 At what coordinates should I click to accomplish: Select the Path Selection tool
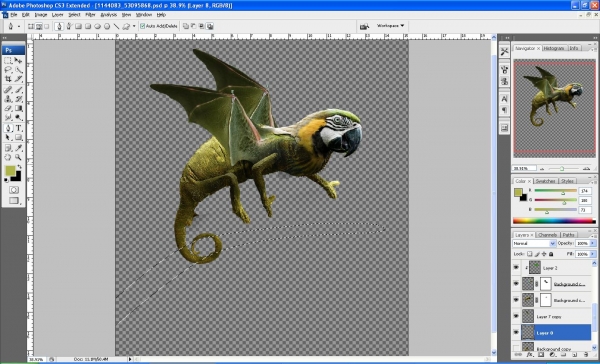point(8,137)
